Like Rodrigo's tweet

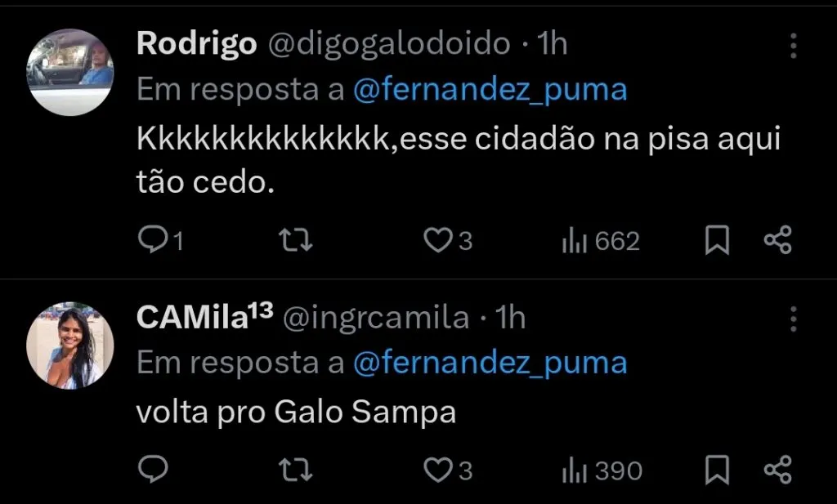coord(437,239)
